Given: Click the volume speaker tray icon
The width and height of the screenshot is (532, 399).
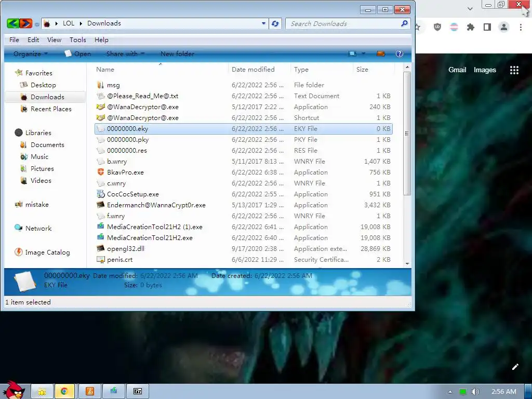Looking at the screenshot, I should point(475,392).
